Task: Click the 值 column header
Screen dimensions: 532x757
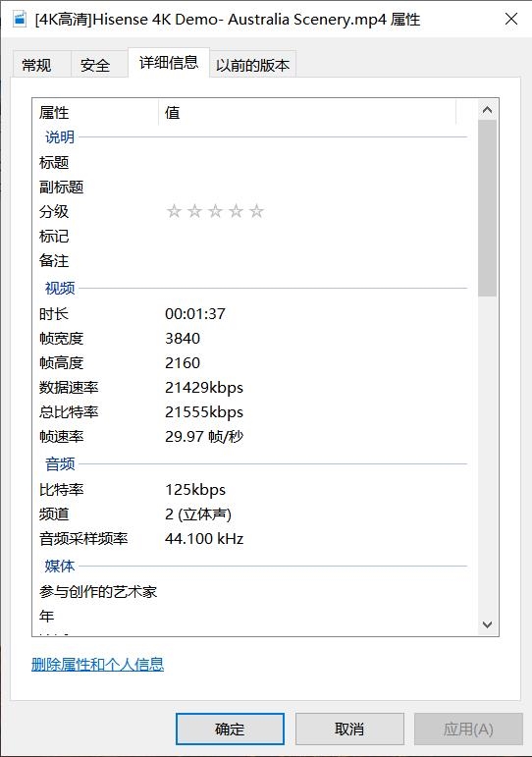Action: click(307, 113)
